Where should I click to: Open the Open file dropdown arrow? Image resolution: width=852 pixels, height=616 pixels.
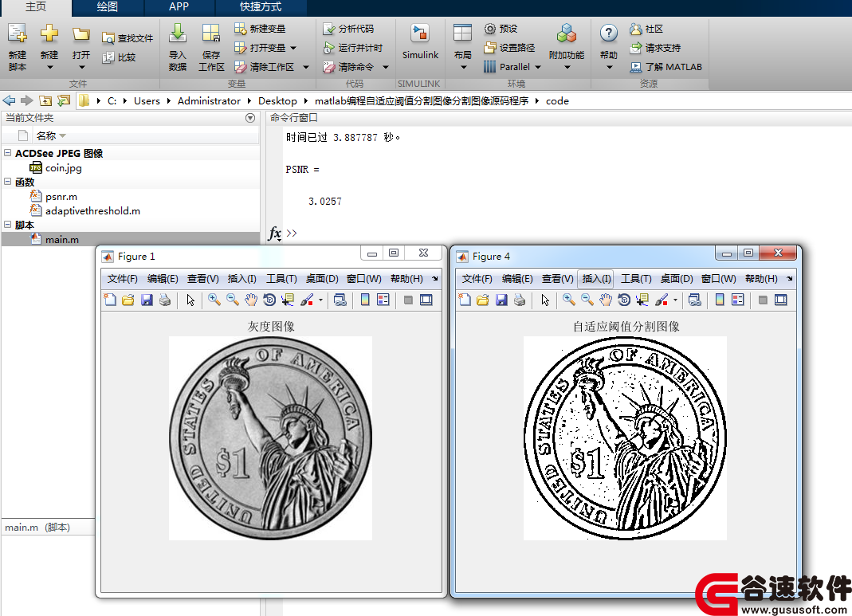(x=81, y=68)
